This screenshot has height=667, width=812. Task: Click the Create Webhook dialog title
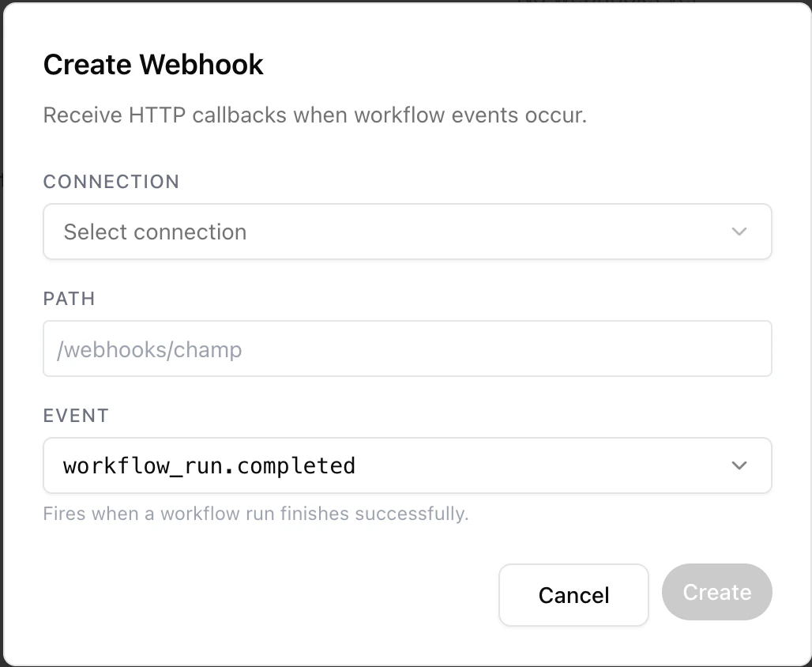coord(153,64)
